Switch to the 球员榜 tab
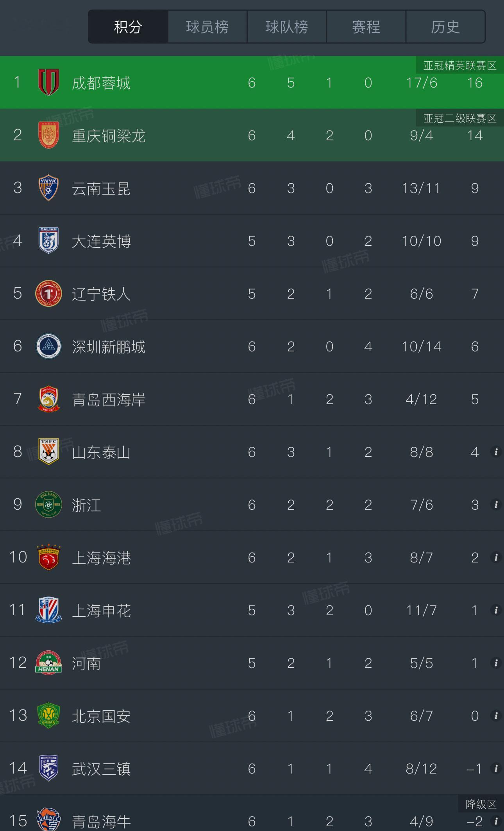The image size is (504, 831). tap(207, 27)
